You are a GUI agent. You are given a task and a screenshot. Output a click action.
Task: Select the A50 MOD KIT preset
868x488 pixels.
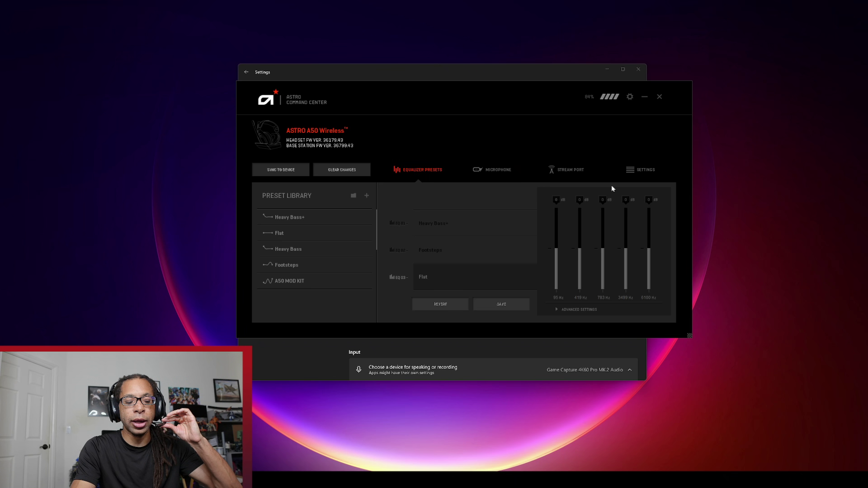tap(289, 281)
